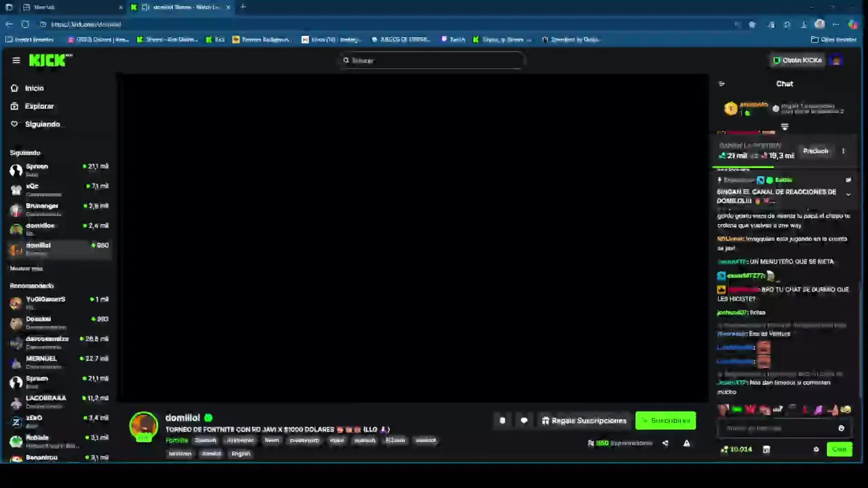Click the Obtén KICKs button
The image size is (868, 488).
pos(797,60)
